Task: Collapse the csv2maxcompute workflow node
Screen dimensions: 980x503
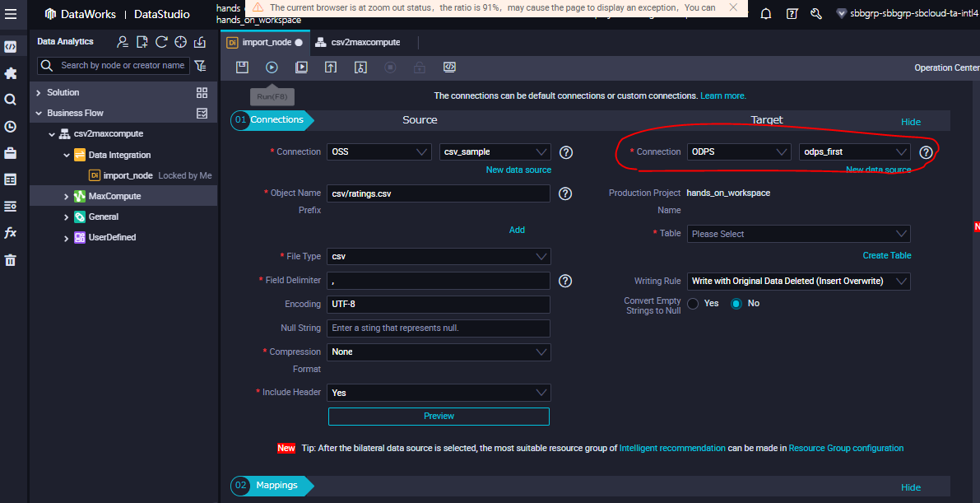Action: (52, 134)
